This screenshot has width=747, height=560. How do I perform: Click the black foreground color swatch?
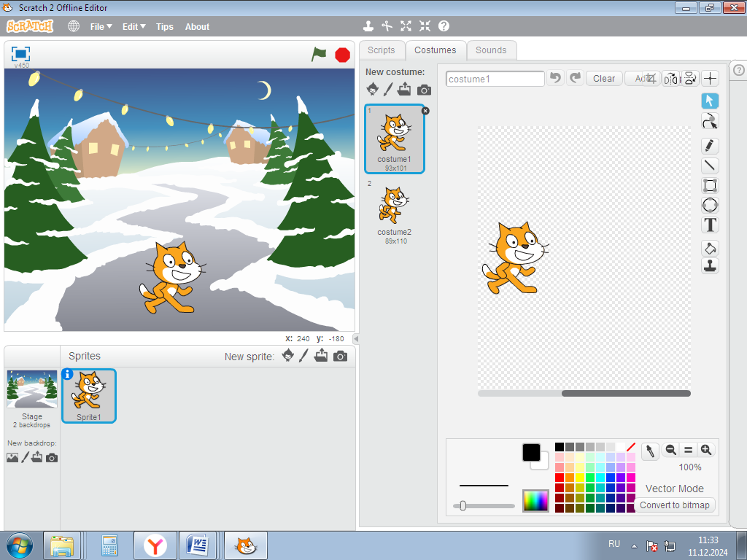tap(531, 452)
